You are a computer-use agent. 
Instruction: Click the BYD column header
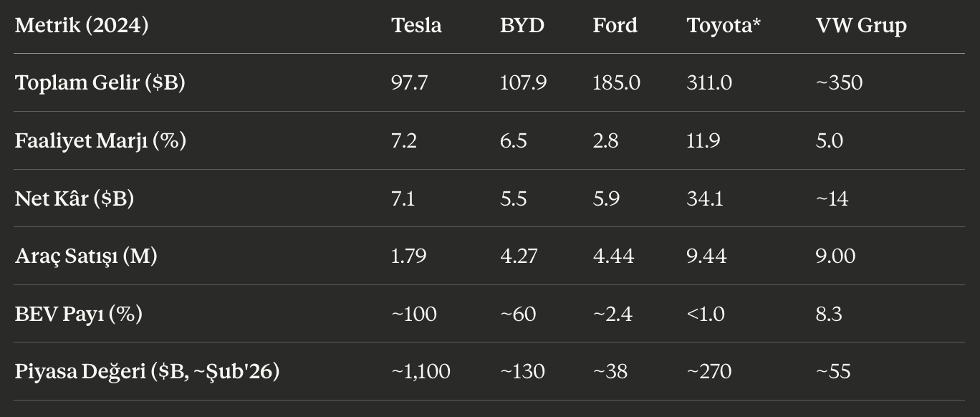tap(522, 26)
